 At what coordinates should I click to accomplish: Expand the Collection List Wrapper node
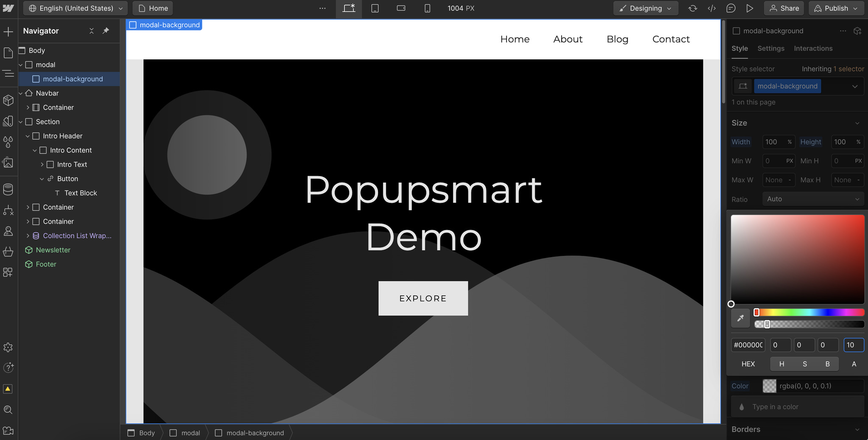(28, 236)
